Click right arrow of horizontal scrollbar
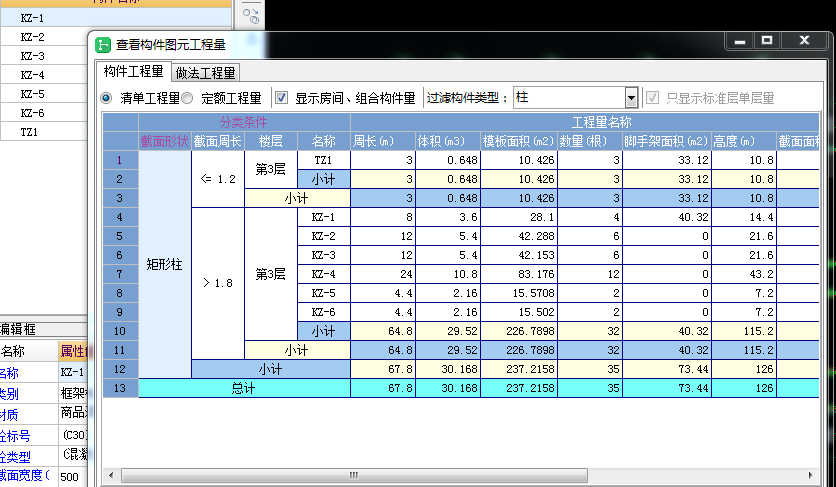The image size is (836, 487). 810,475
